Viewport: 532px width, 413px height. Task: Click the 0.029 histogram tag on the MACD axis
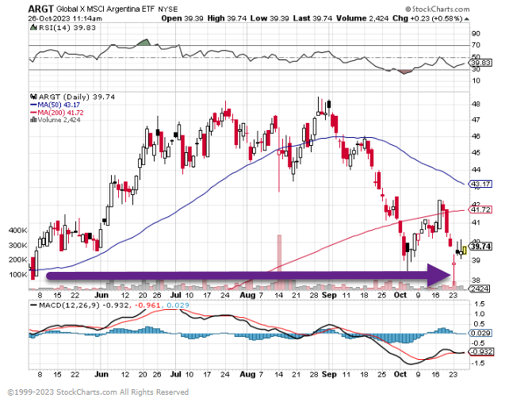click(x=480, y=333)
